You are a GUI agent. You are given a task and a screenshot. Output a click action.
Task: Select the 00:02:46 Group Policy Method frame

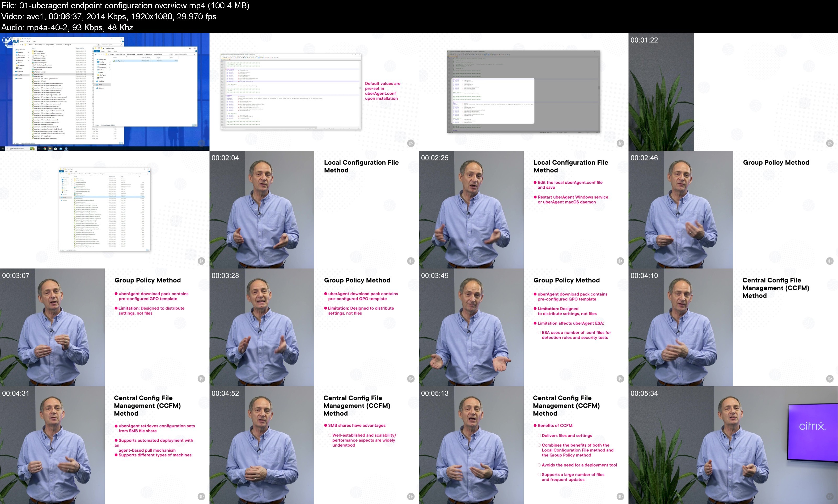pyautogui.click(x=733, y=210)
